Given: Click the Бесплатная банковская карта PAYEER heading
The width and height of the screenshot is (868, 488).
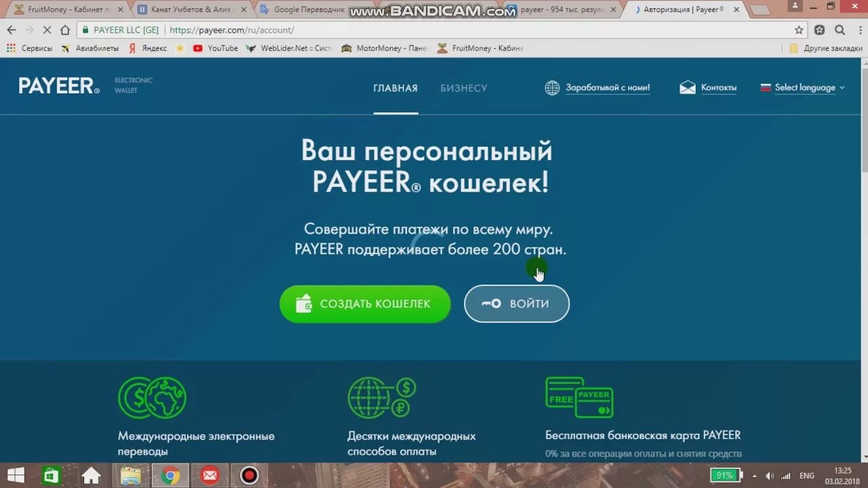Looking at the screenshot, I should [643, 435].
